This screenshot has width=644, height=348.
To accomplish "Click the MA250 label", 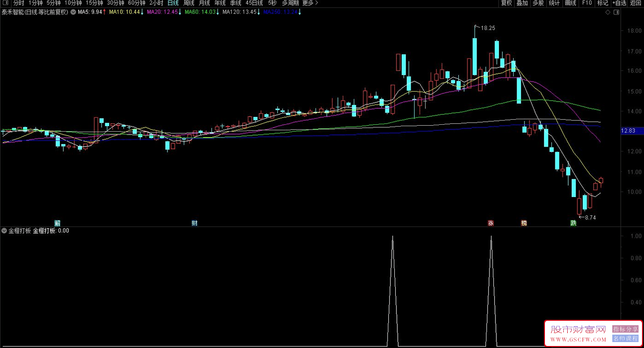I will click(282, 12).
